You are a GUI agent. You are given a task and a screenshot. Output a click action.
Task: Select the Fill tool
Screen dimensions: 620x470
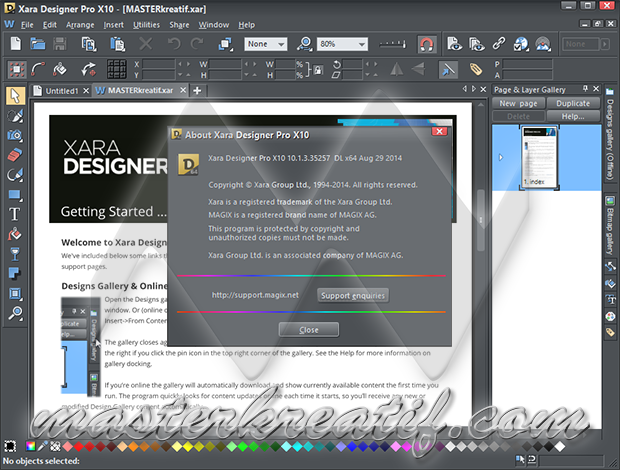point(15,234)
